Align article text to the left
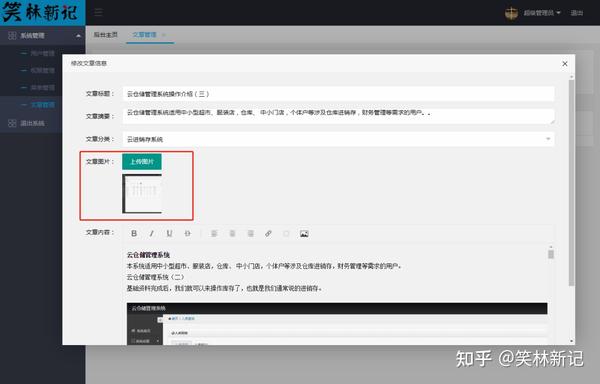Viewport: 600px width, 384px height. coord(214,233)
